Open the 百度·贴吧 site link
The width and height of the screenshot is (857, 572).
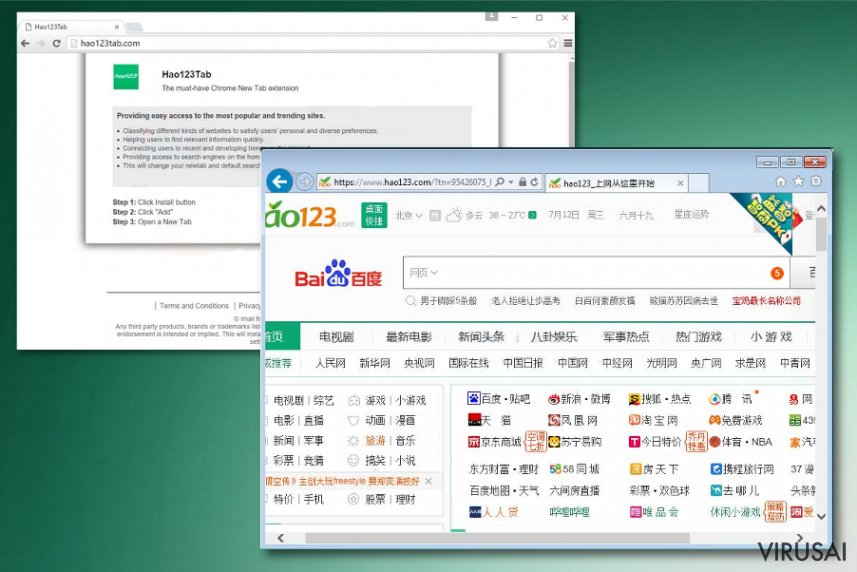click(x=499, y=399)
